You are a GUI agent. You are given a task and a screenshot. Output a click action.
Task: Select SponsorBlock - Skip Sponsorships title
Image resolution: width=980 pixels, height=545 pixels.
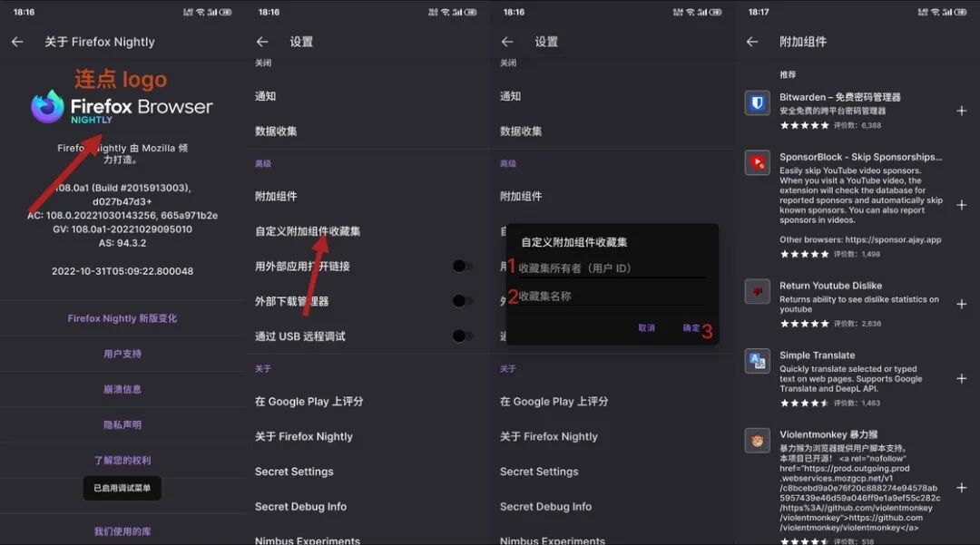[860, 157]
